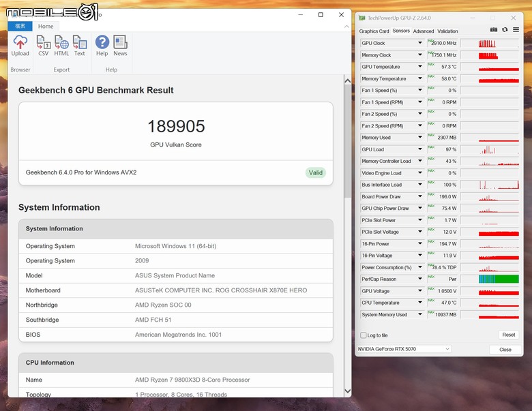The image size is (532, 411).
Task: Open the GPU Load sensor dropdown
Action: 420,149
